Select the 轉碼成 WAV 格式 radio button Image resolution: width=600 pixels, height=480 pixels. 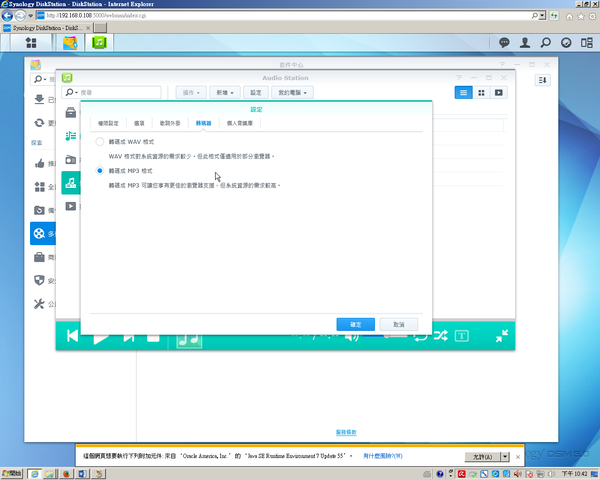(x=100, y=144)
